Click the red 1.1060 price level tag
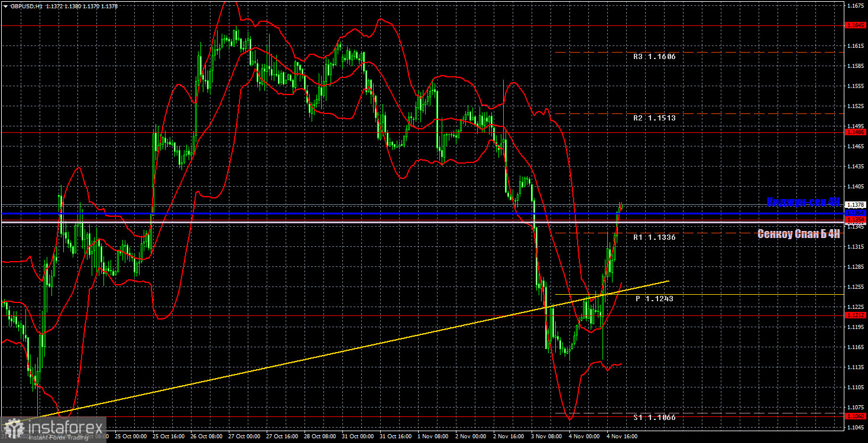The height and width of the screenshot is (443, 868). [x=856, y=416]
